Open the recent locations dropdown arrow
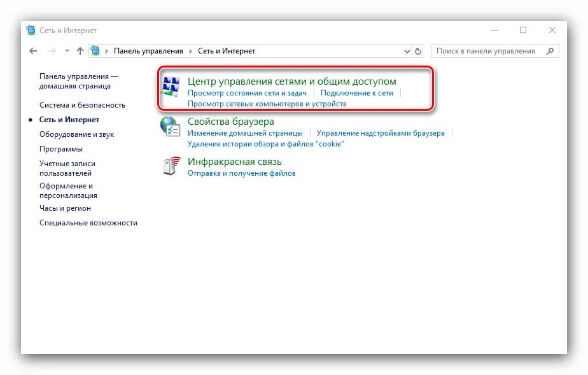 [x=67, y=51]
